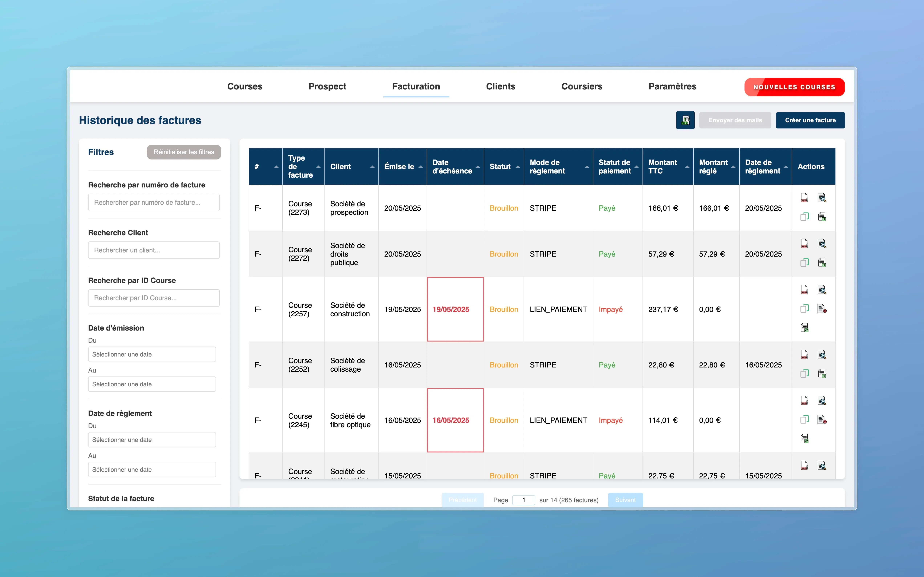Image resolution: width=924 pixels, height=577 pixels.
Task: Download PDF for Course 2245 invoice
Action: coord(804,400)
